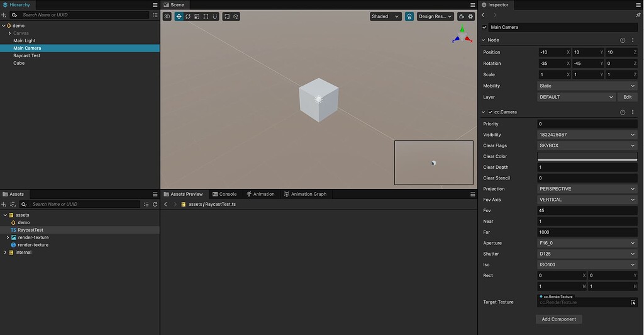Open the Hierarchy panel hamburger menu
Viewport: 644px width, 335px height.
(x=155, y=5)
